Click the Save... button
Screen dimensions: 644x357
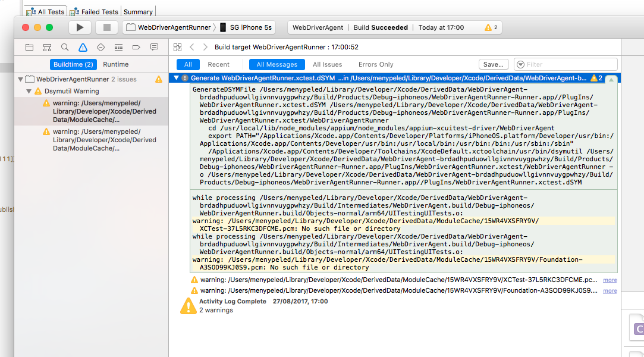click(494, 64)
